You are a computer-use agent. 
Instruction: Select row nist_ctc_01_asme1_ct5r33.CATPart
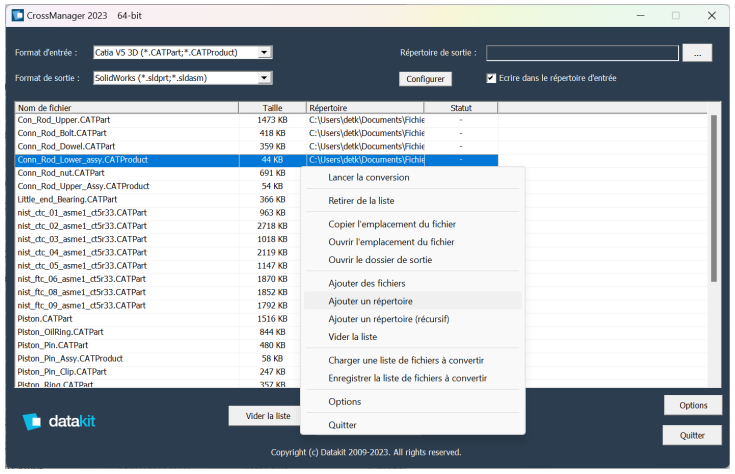click(158, 213)
